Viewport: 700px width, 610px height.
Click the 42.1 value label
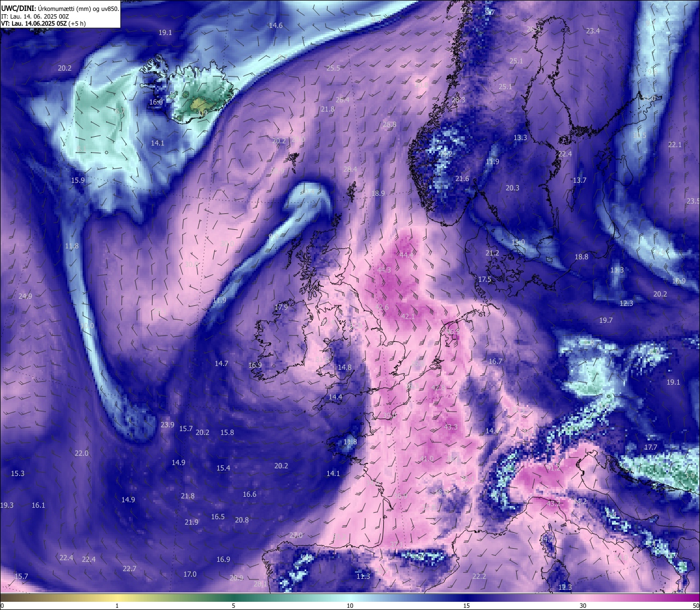tap(408, 316)
